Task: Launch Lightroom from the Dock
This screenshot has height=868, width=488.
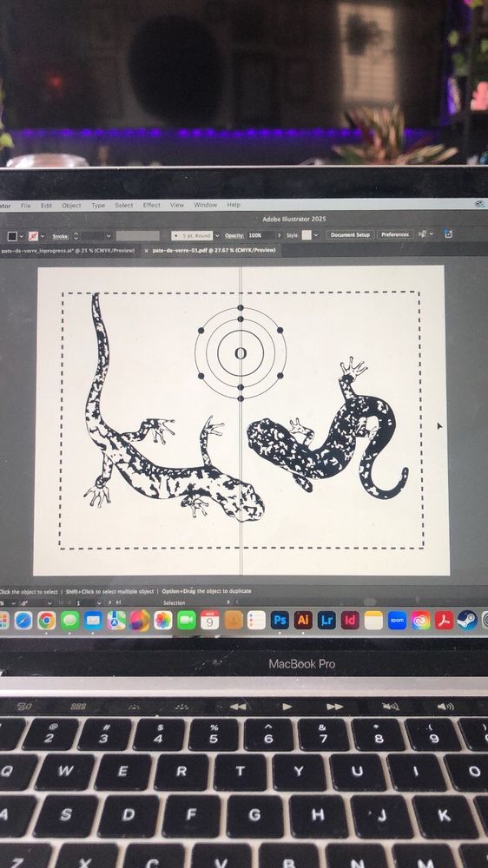Action: (x=326, y=621)
